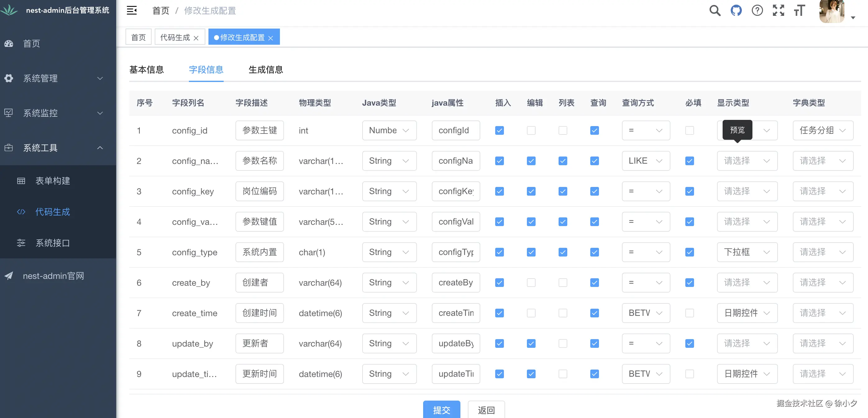The image size is (868, 418).
Task: Click the 返回 button
Action: pos(486,410)
